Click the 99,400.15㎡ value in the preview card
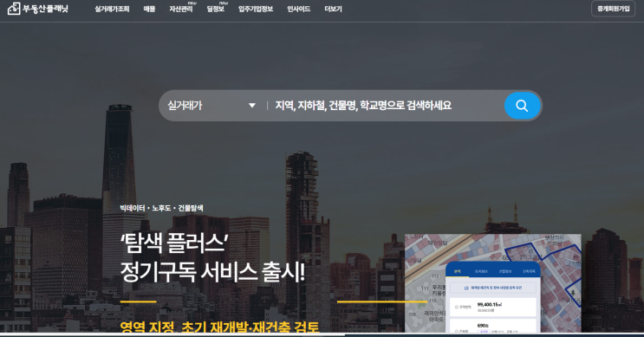This screenshot has height=337, width=644. (x=489, y=305)
